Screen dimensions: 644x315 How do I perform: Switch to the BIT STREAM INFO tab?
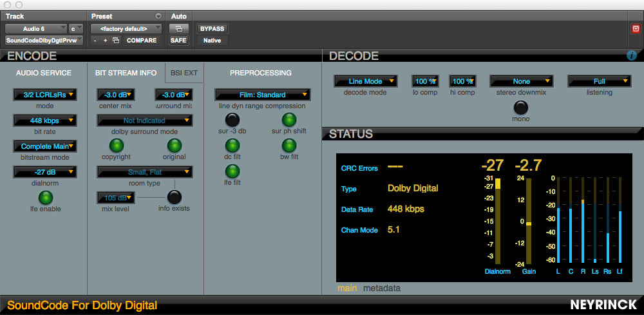pyautogui.click(x=126, y=73)
